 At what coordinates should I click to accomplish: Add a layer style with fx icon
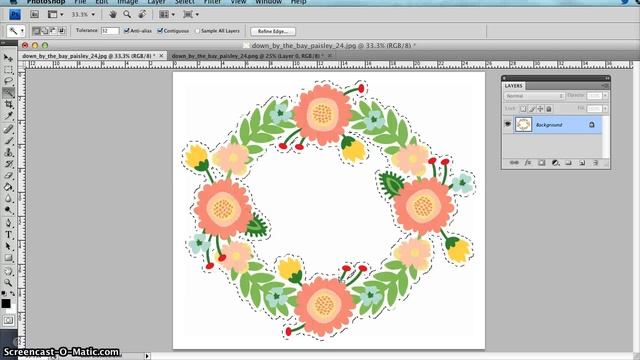coord(528,163)
